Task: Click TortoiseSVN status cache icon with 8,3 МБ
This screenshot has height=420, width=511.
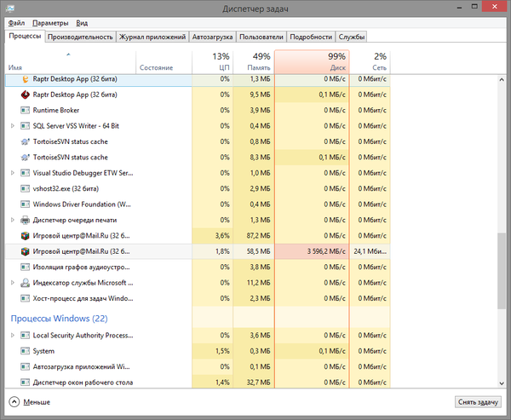Action: [25, 158]
